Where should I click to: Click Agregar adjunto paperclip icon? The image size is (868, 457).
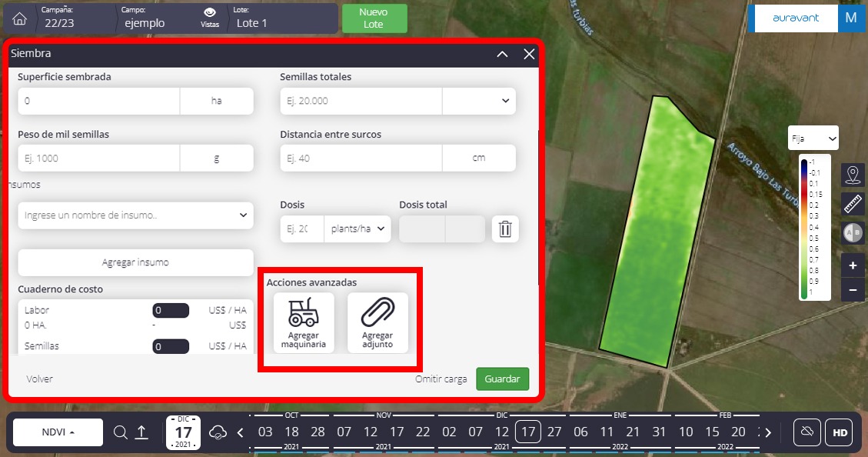click(x=377, y=323)
